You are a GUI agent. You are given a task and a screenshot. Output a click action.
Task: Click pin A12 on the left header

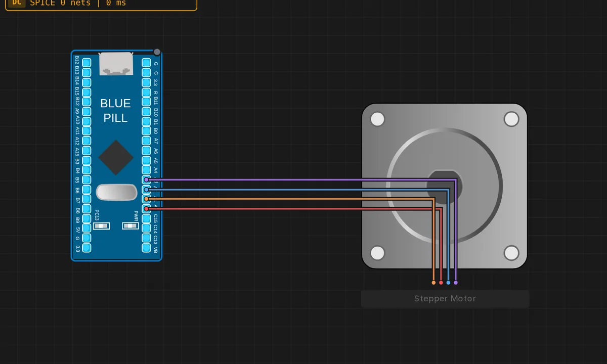pyautogui.click(x=86, y=141)
